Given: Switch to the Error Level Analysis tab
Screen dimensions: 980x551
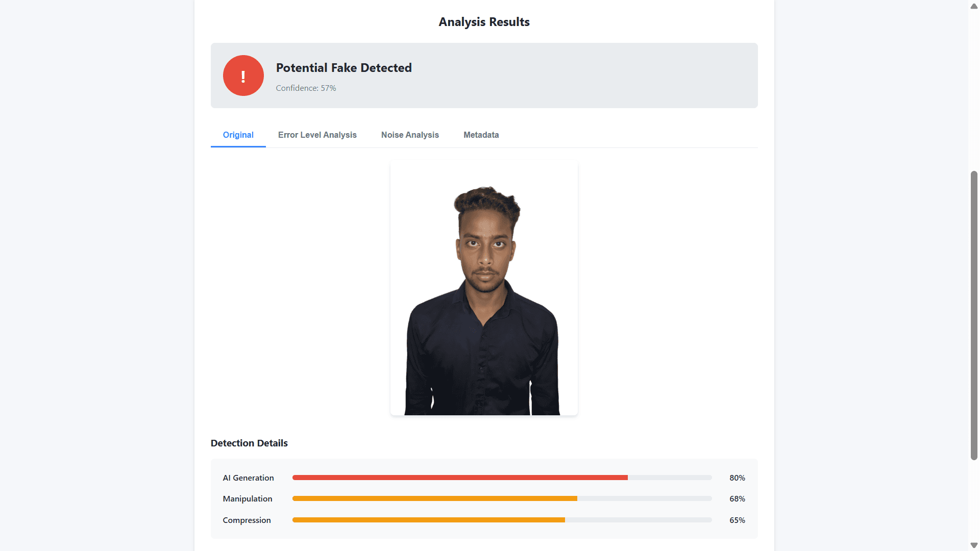Looking at the screenshot, I should click(317, 135).
